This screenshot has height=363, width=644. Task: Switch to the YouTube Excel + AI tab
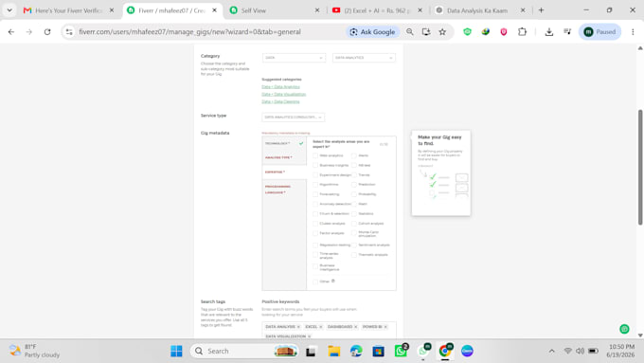click(377, 10)
